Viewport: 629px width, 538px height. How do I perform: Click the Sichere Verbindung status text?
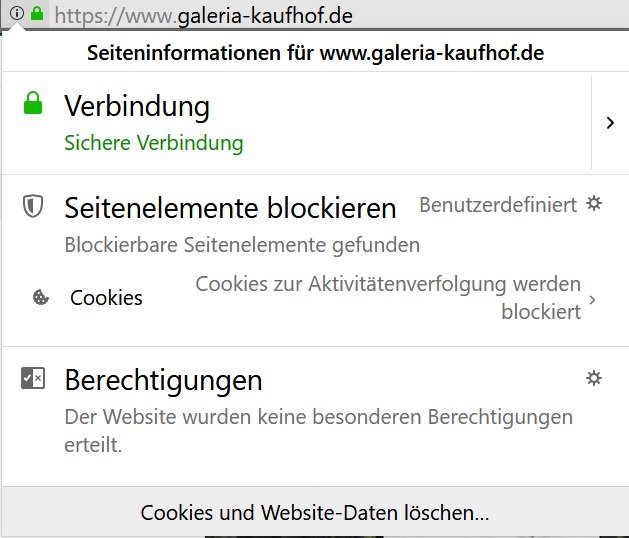pos(154,143)
